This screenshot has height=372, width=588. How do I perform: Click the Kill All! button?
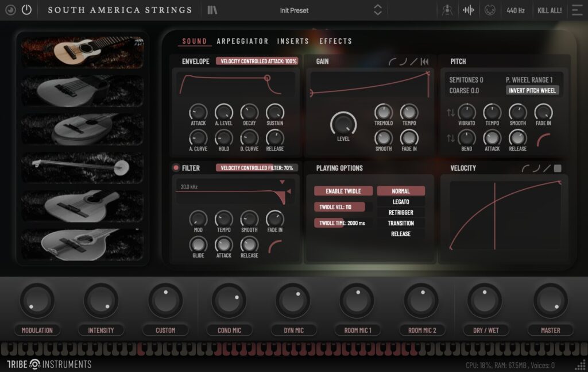550,10
